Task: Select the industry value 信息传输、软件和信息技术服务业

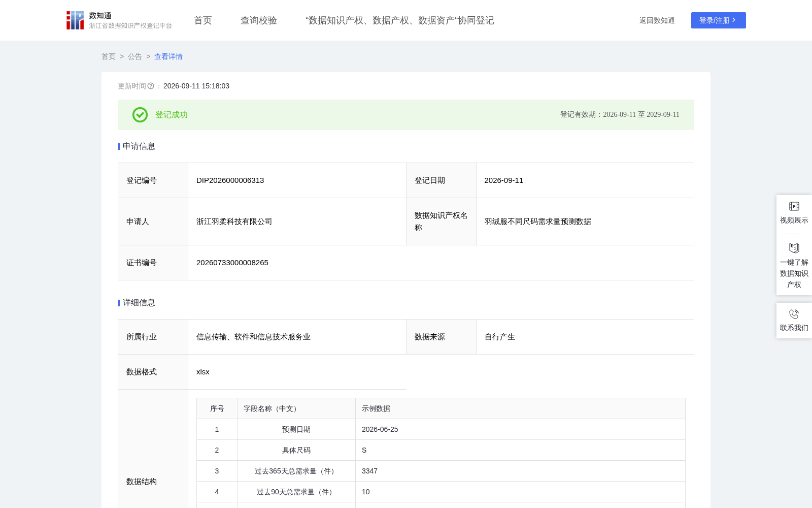Action: click(253, 337)
